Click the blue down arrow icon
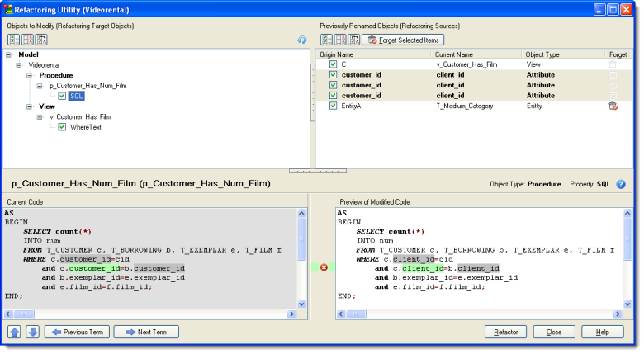This screenshot has width=644, height=354. point(32,332)
